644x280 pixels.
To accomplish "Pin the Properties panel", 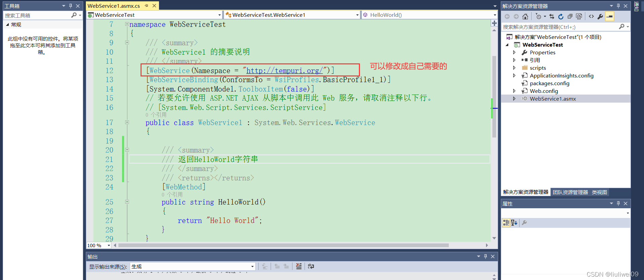I will (x=618, y=204).
